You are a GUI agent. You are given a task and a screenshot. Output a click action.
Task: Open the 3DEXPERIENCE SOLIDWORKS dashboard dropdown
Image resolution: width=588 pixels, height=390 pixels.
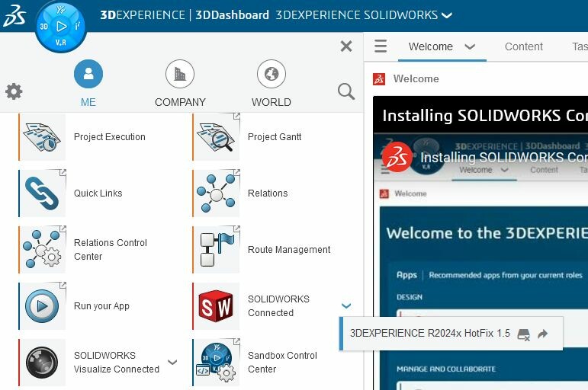pyautogui.click(x=447, y=15)
